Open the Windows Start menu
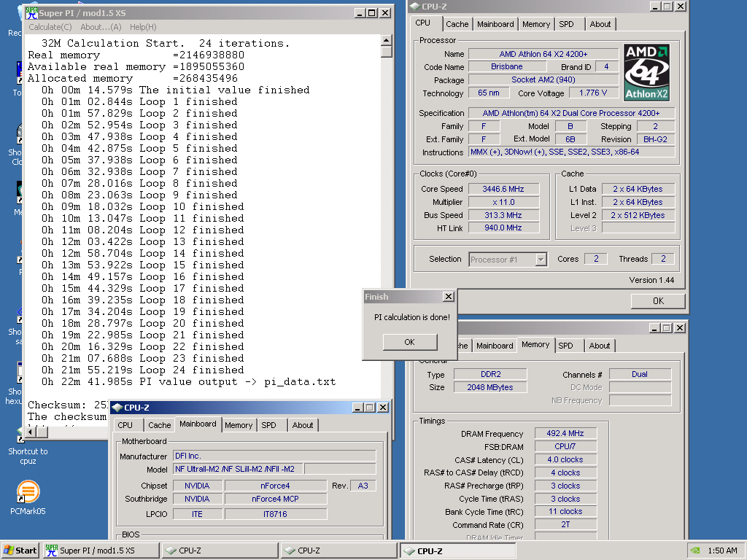This screenshot has height=560, width=747. pos(20,551)
